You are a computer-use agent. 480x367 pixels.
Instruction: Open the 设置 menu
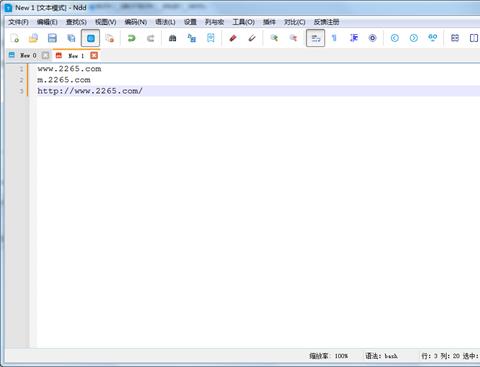click(x=190, y=22)
